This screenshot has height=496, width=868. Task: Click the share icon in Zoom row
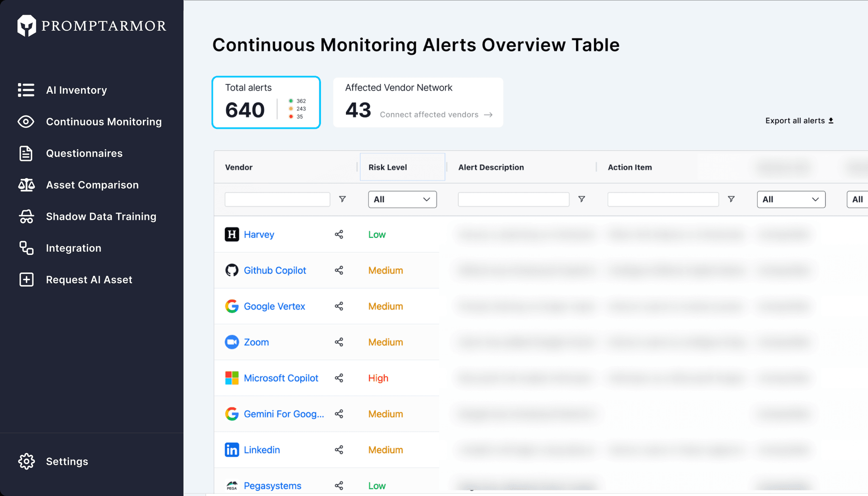coord(339,342)
